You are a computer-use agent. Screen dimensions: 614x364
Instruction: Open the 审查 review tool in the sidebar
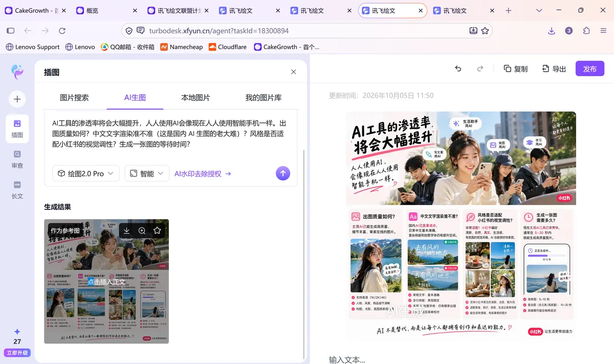[17, 159]
